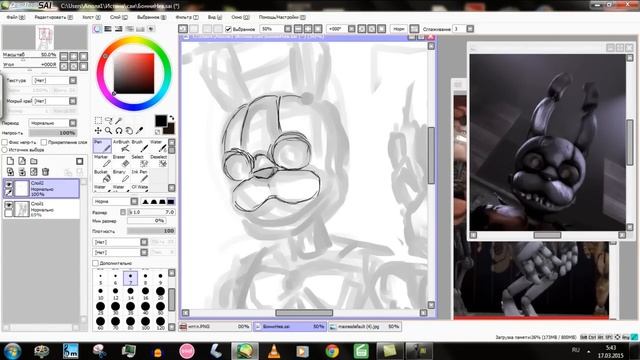Image resolution: width=640 pixels, height=360 pixels.
Task: Open the zoom 50% dropdown in toolbar
Action: click(288, 29)
